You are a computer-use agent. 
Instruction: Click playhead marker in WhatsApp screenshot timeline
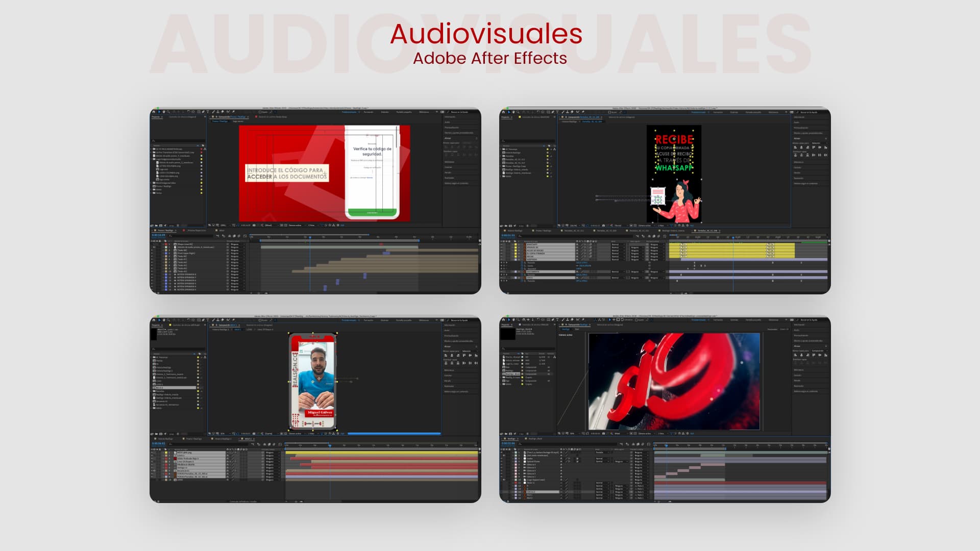tap(733, 237)
